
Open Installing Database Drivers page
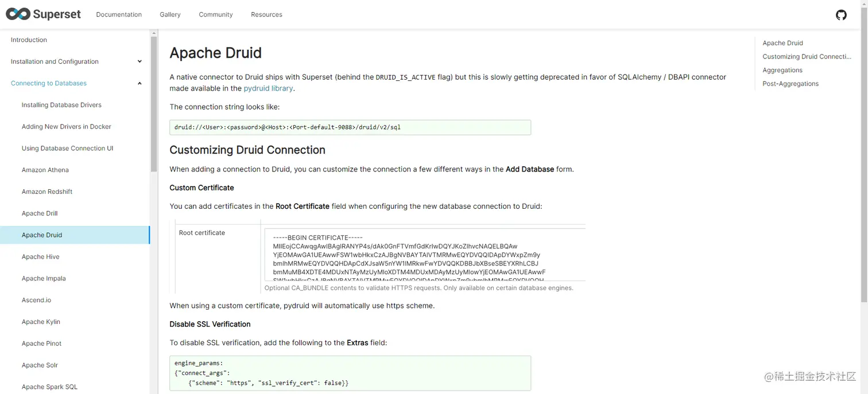tap(61, 105)
